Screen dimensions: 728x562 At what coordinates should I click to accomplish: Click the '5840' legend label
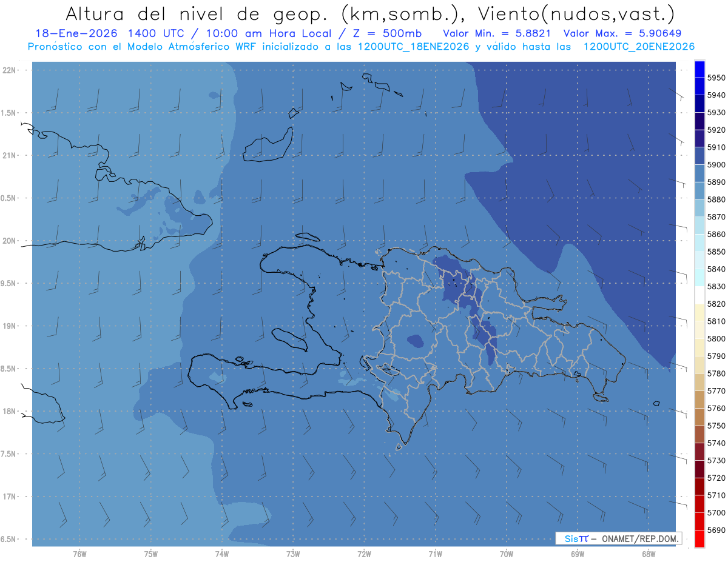coord(716,269)
